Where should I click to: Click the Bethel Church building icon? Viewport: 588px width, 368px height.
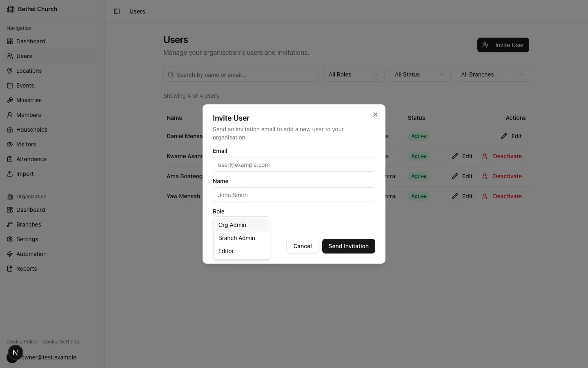pos(11,9)
